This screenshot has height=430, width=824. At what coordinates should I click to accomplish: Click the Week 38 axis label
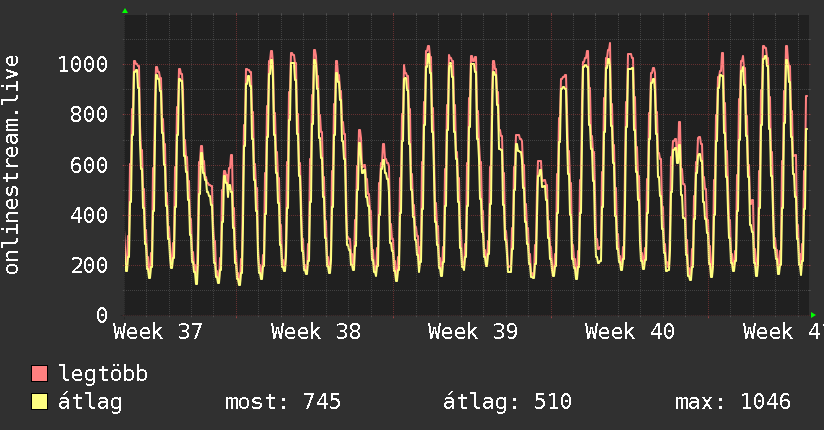(x=316, y=332)
